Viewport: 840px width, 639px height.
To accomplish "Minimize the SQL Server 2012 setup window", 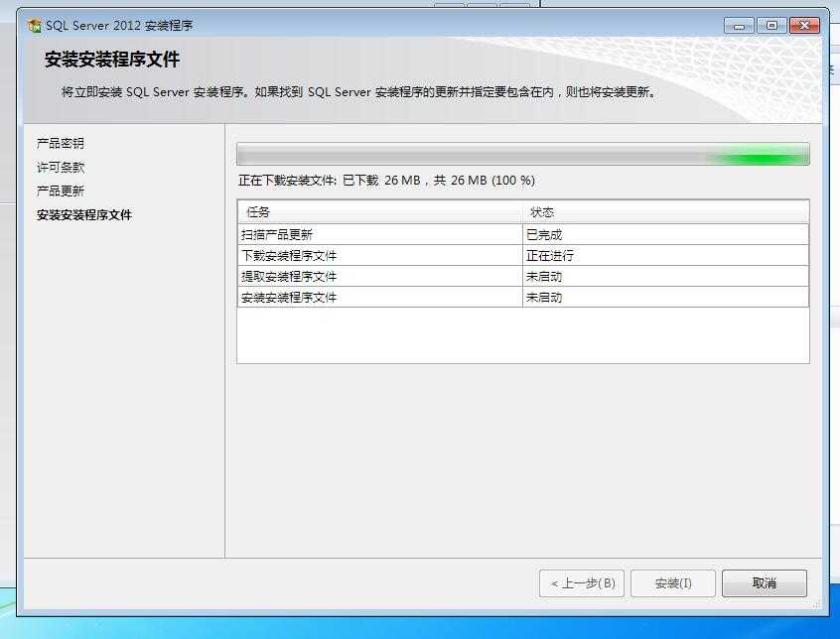I will (739, 25).
